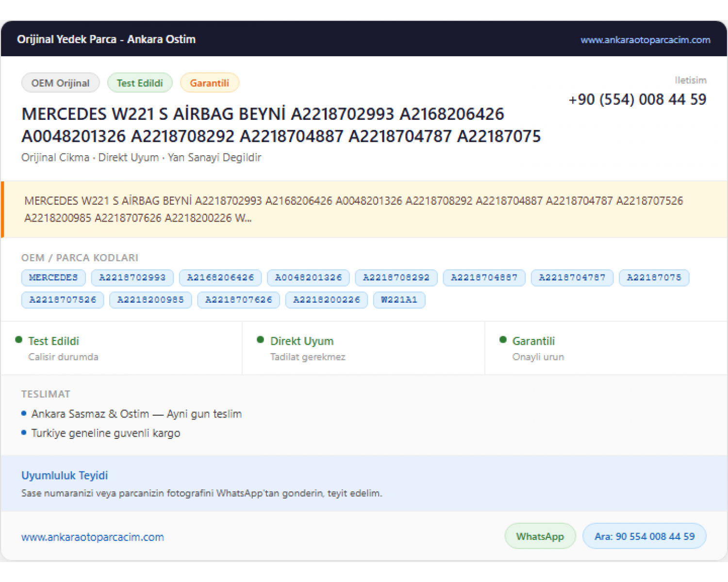
Task: Select the OEM Orijinal badge
Action: pyautogui.click(x=61, y=83)
